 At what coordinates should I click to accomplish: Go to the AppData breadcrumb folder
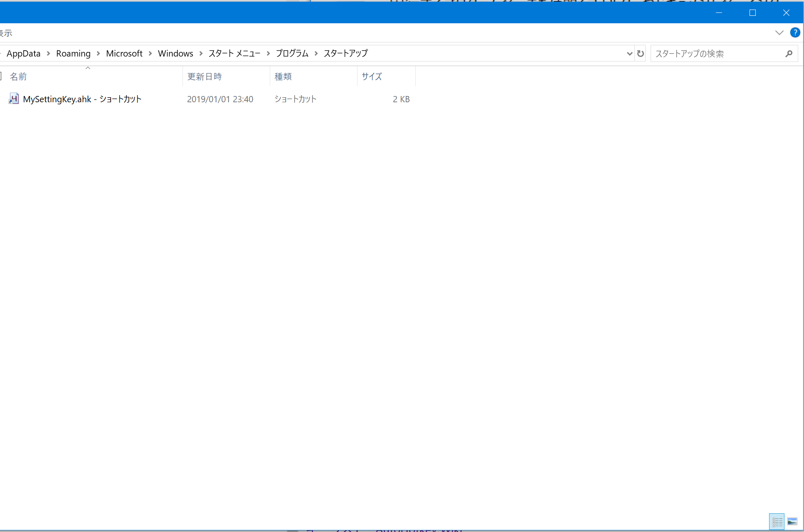pos(23,54)
